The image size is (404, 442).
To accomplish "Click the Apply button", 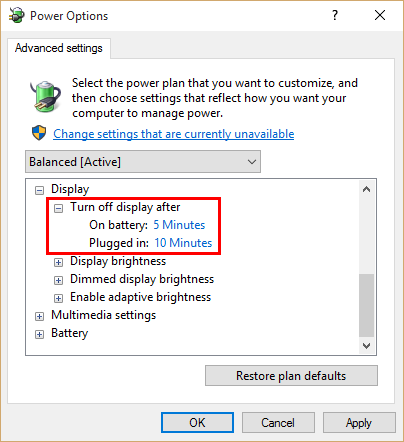I will (x=359, y=423).
